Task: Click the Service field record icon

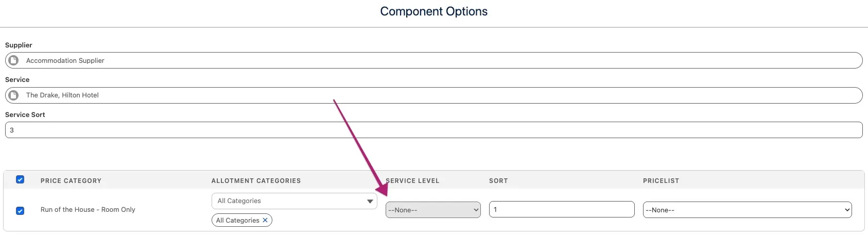Action: click(14, 95)
